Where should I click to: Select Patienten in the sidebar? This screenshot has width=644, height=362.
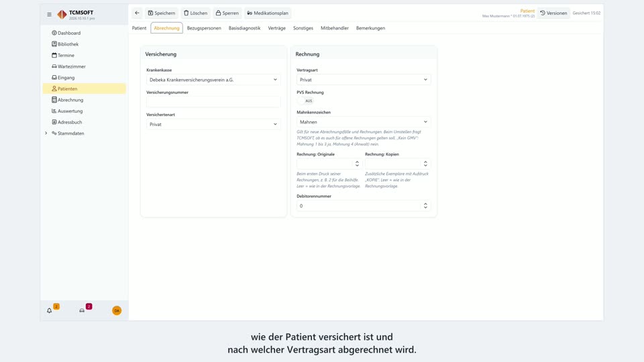[x=85, y=88]
